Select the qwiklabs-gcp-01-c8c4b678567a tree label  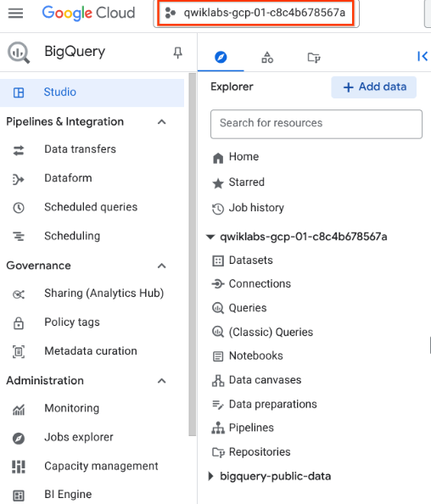(x=304, y=237)
